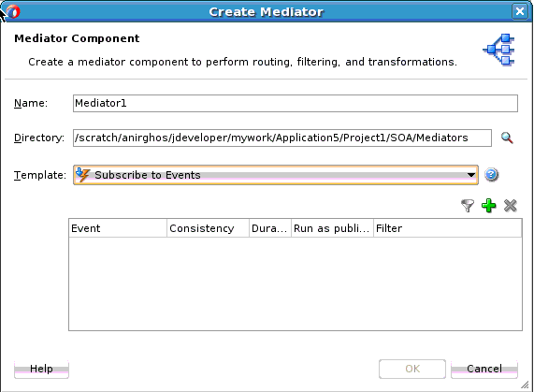Click the Consistency column header
534x392 pixels.
pos(209,228)
